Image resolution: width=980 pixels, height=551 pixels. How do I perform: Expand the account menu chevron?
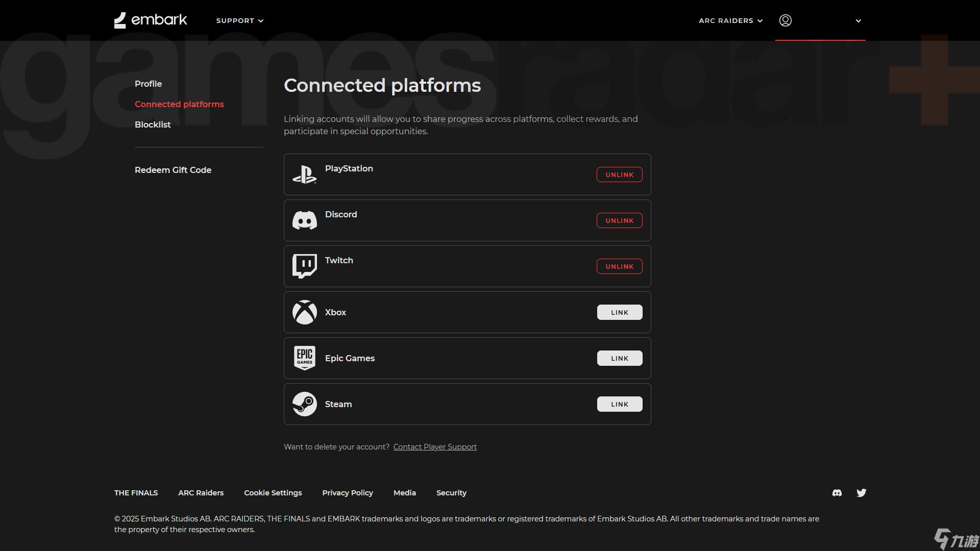coord(858,21)
